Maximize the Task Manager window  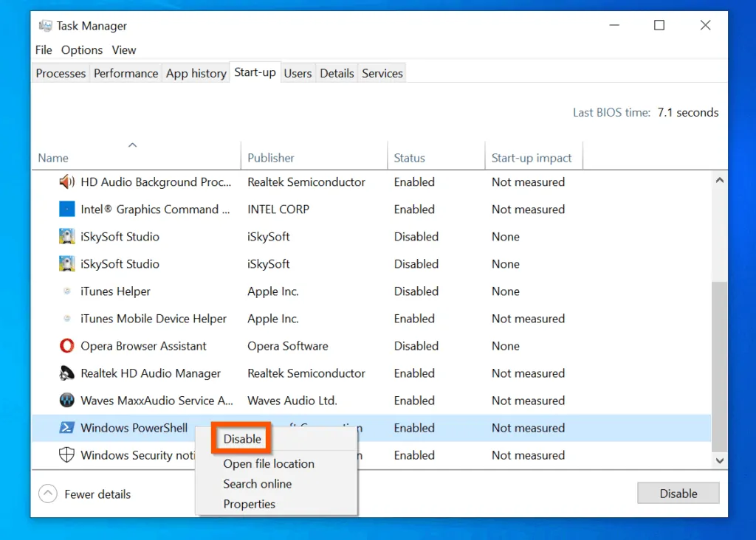pyautogui.click(x=659, y=25)
